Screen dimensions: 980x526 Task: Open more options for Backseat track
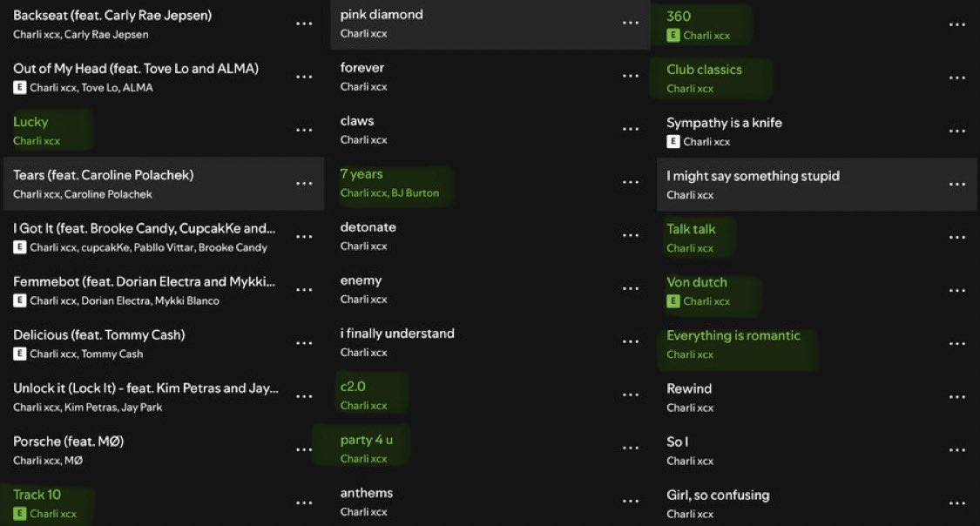pyautogui.click(x=304, y=24)
